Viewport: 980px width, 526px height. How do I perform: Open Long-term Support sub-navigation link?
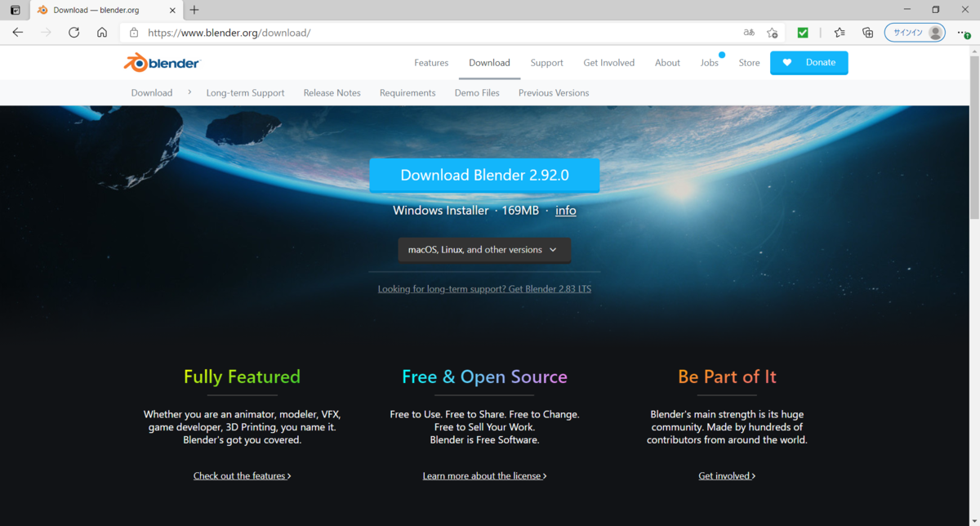coord(245,93)
